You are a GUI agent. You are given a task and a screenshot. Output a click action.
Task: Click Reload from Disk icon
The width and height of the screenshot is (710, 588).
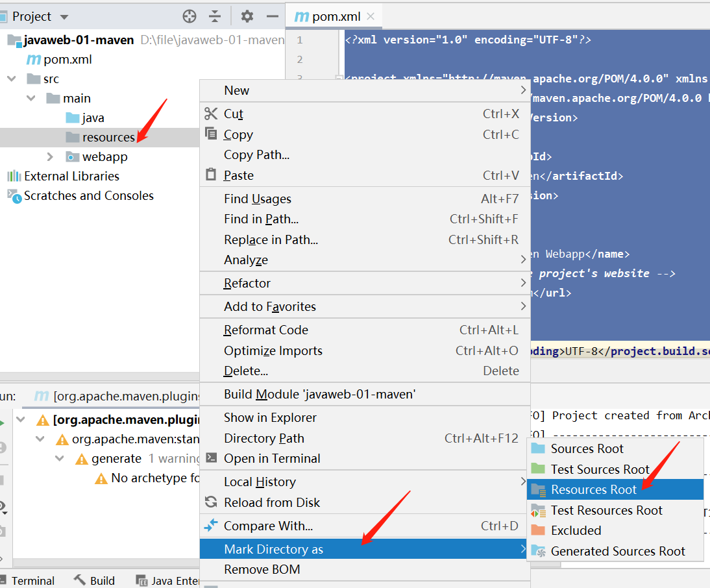coord(211,502)
